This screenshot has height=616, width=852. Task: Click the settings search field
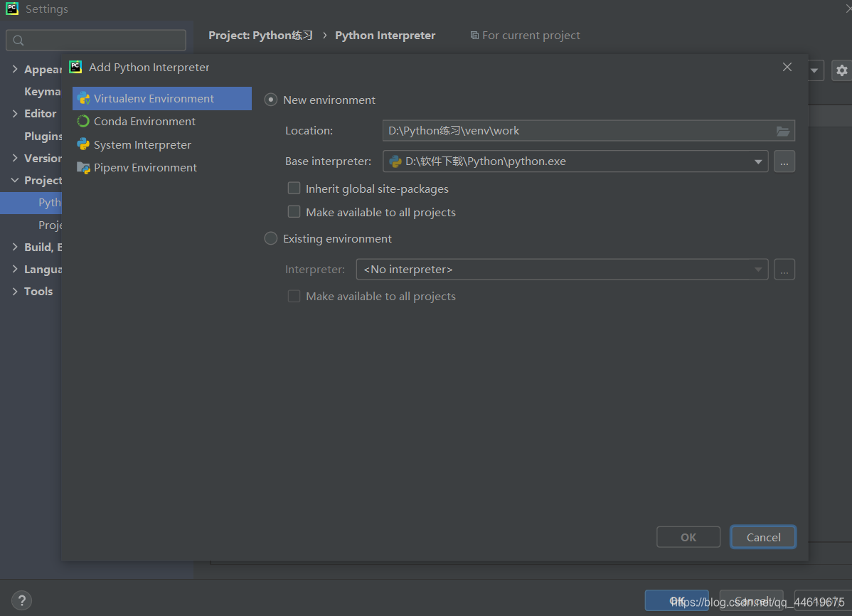96,40
